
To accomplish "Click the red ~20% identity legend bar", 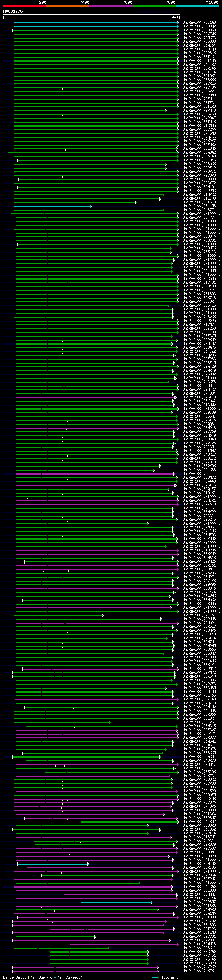I will coord(25,6).
